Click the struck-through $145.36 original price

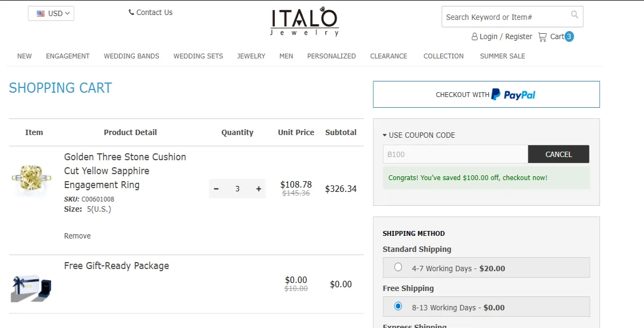296,193
